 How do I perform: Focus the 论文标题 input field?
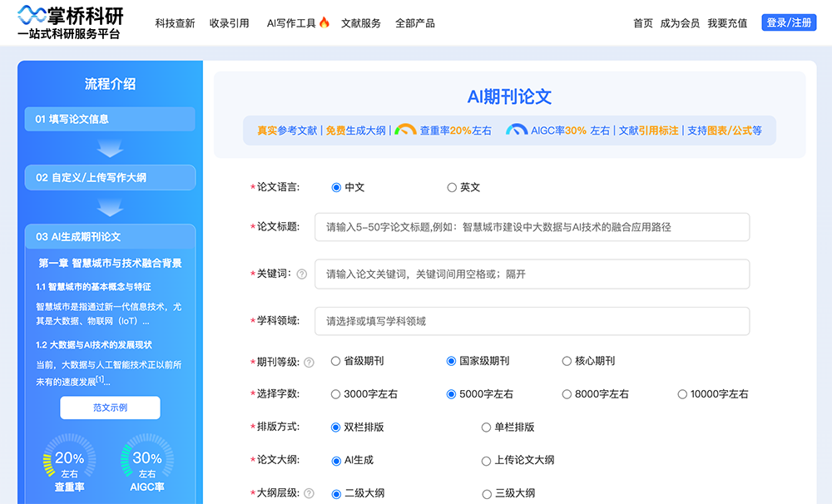532,227
